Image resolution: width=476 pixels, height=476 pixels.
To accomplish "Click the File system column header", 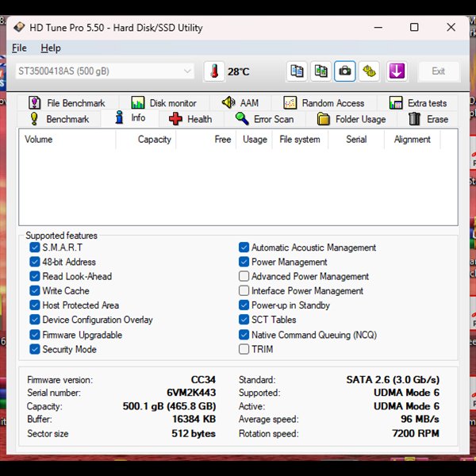I will [x=300, y=140].
